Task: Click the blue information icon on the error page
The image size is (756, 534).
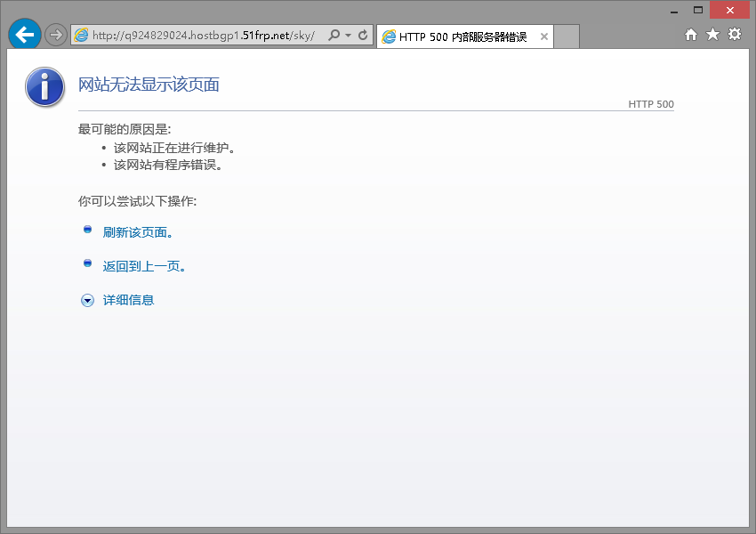Action: point(44,87)
